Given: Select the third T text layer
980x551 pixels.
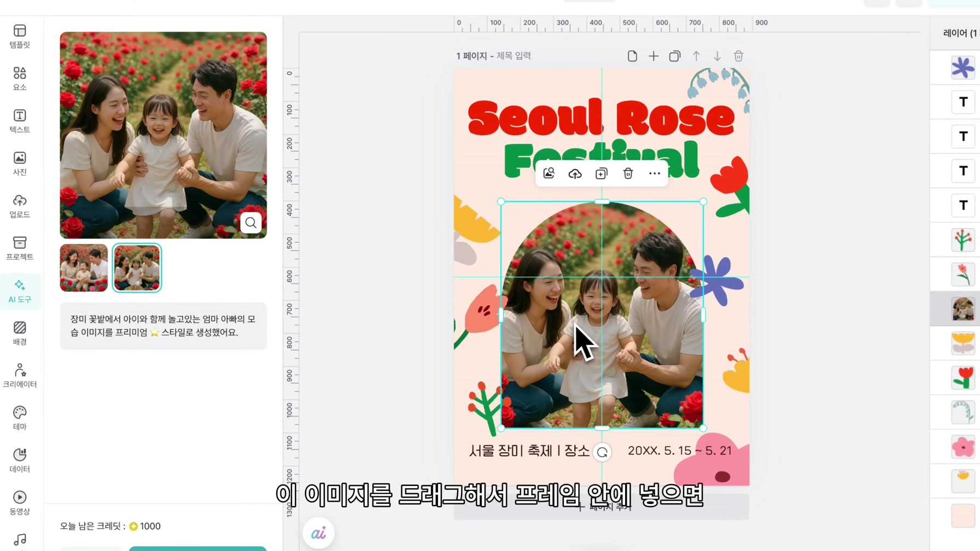Looking at the screenshot, I should (962, 171).
